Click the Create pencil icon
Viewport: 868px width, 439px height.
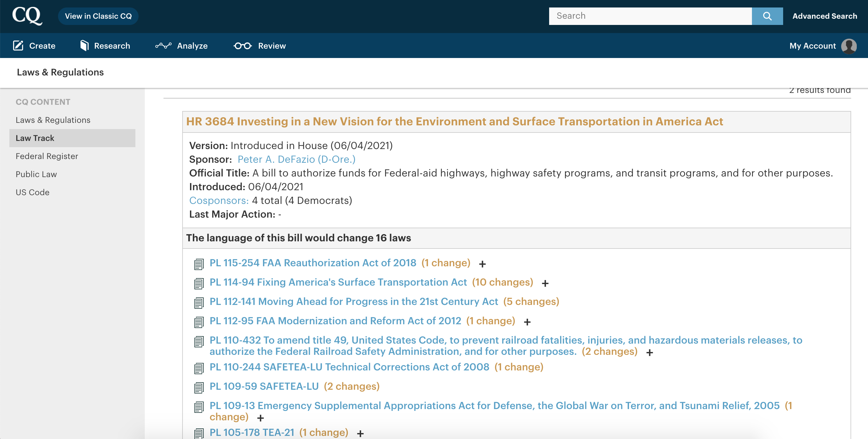point(18,46)
